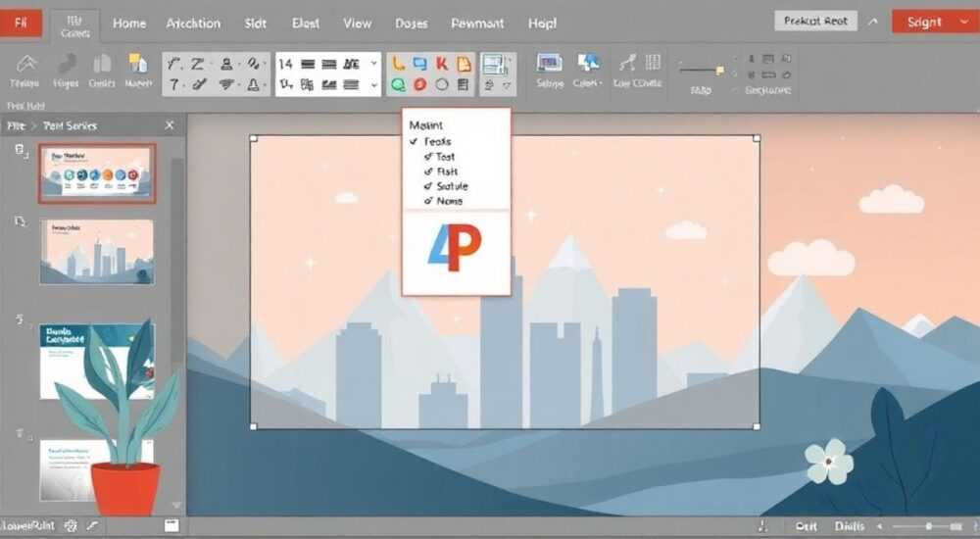The width and height of the screenshot is (980, 539).
Task: Click the orange L-shaped icon in the ribbon
Action: point(398,63)
